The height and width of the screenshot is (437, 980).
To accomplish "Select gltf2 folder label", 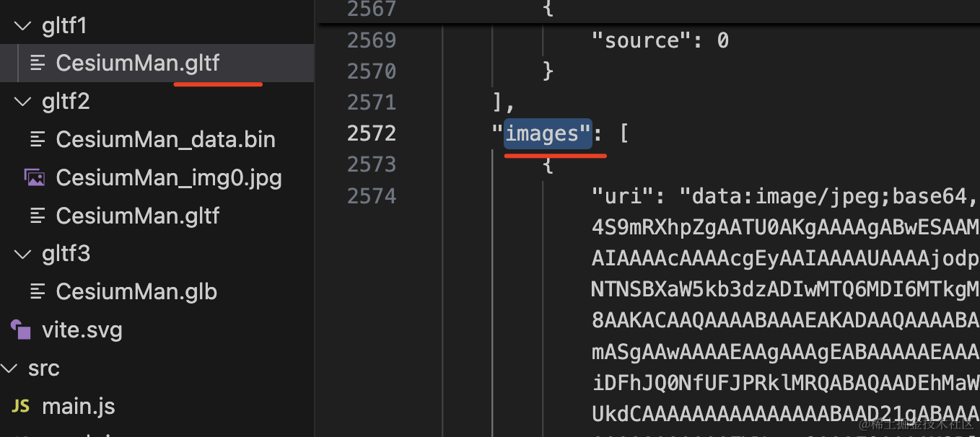I will [66, 102].
